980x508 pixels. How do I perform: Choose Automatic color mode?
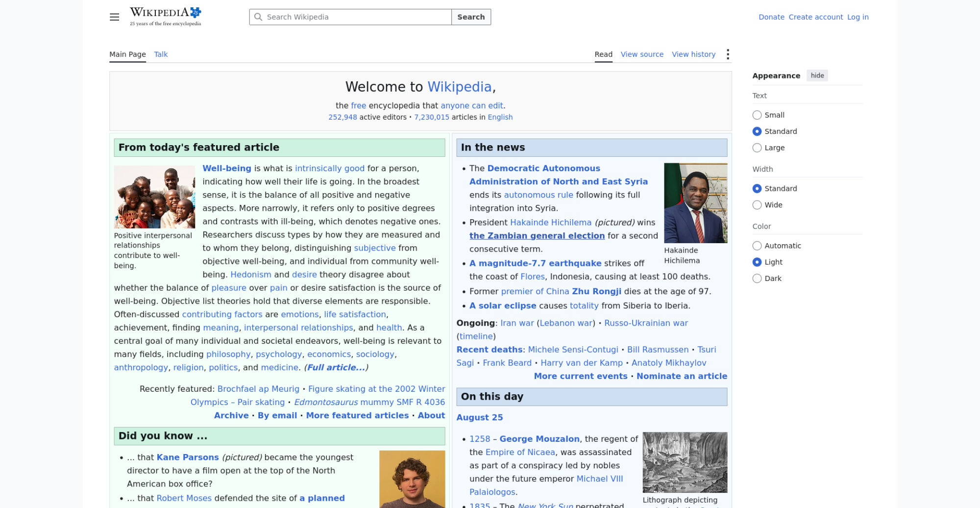coord(757,246)
